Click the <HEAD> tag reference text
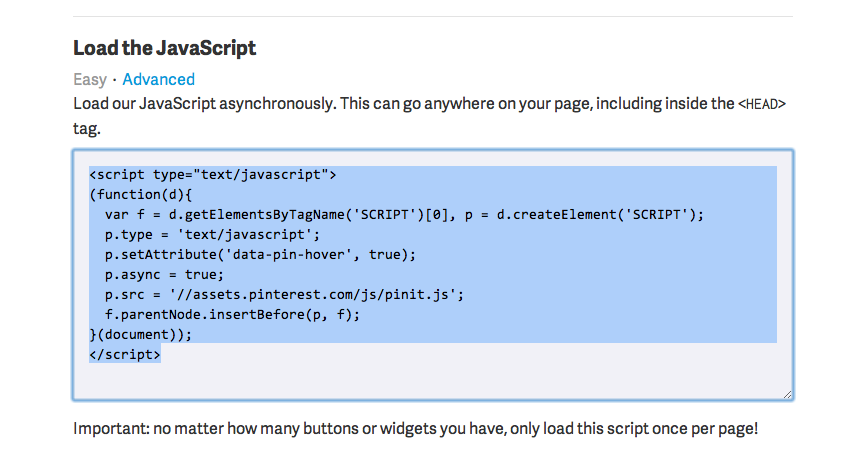The image size is (861, 470). [x=762, y=103]
